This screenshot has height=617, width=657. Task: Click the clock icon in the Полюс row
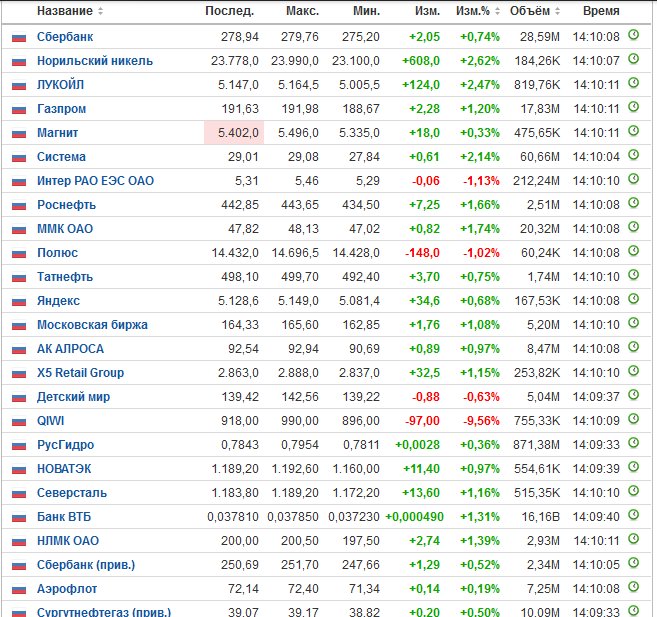(x=634, y=251)
